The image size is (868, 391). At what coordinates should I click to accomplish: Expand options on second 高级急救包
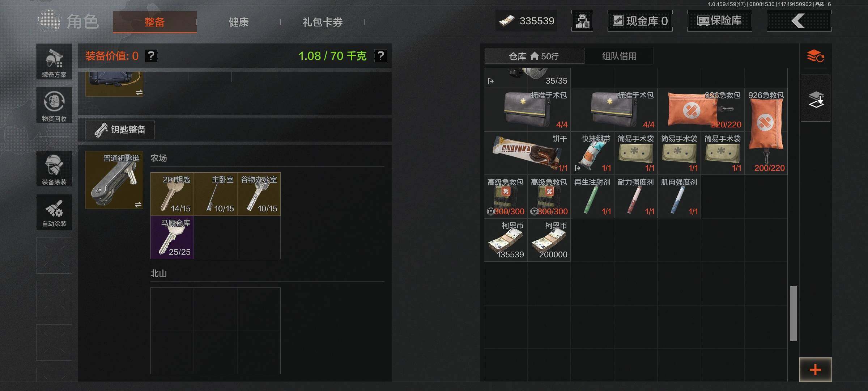(x=534, y=211)
